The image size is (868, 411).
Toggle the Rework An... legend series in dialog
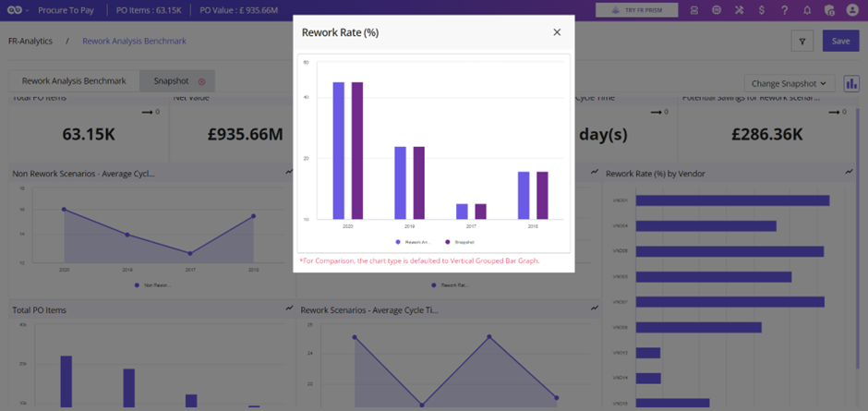(x=414, y=242)
